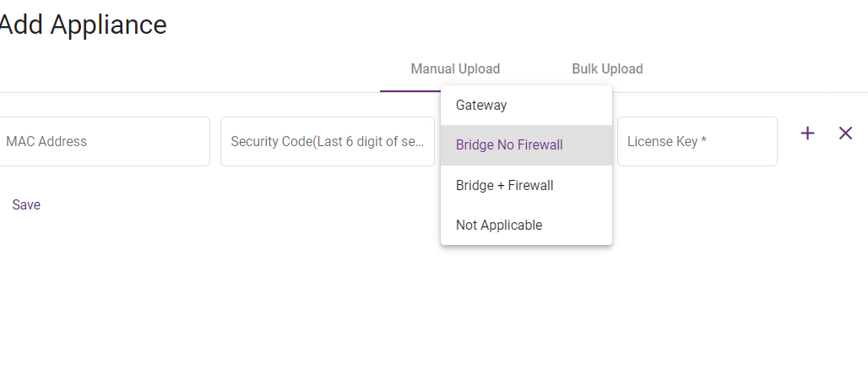The height and width of the screenshot is (370, 868).
Task: Save the appliance details
Action: tap(26, 204)
